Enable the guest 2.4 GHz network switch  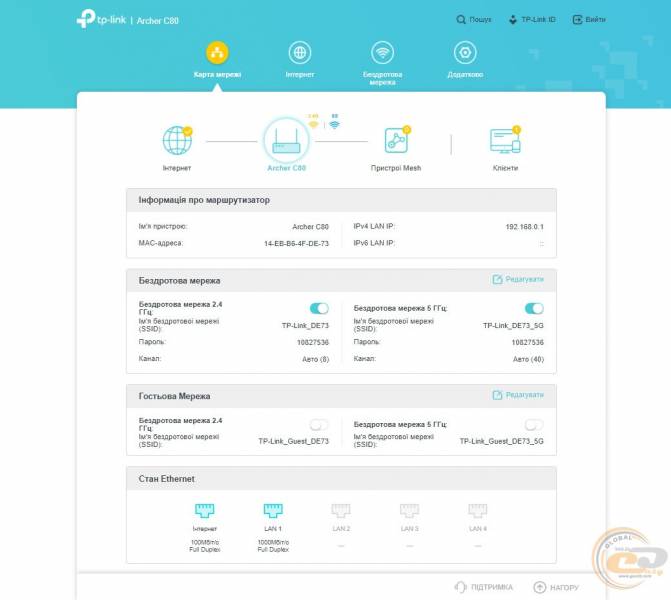click(319, 425)
